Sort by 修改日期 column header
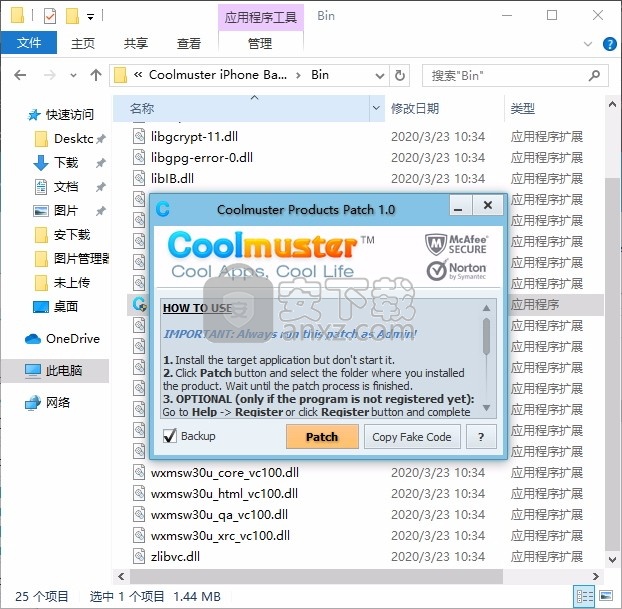 (444, 108)
